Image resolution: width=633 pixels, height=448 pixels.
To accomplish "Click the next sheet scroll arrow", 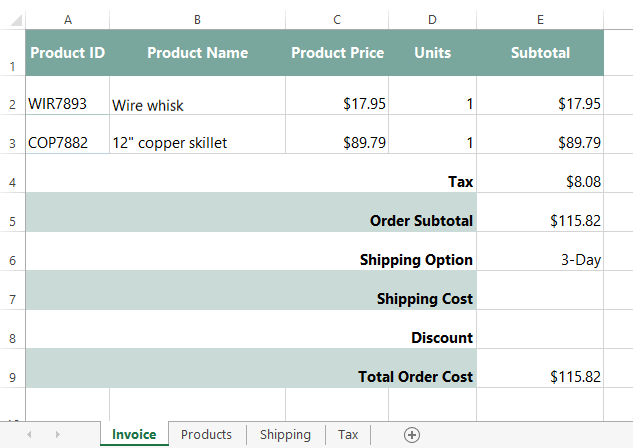I will point(57,434).
